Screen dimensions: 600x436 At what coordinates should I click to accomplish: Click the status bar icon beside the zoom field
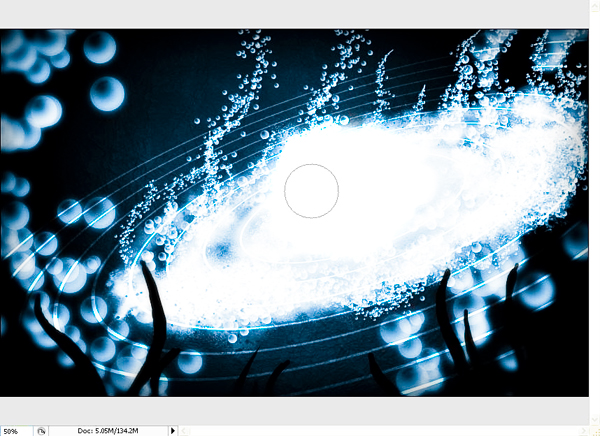click(41, 431)
